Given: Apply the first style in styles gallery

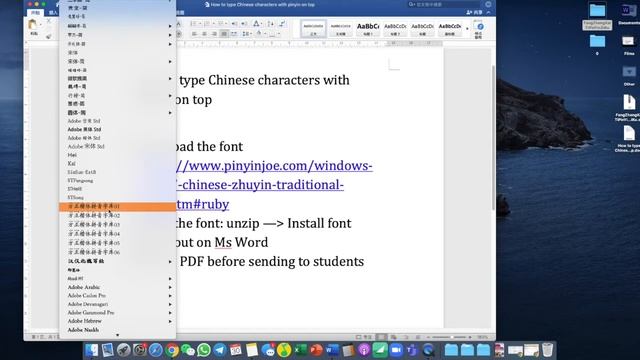Looking at the screenshot, I should [313, 29].
